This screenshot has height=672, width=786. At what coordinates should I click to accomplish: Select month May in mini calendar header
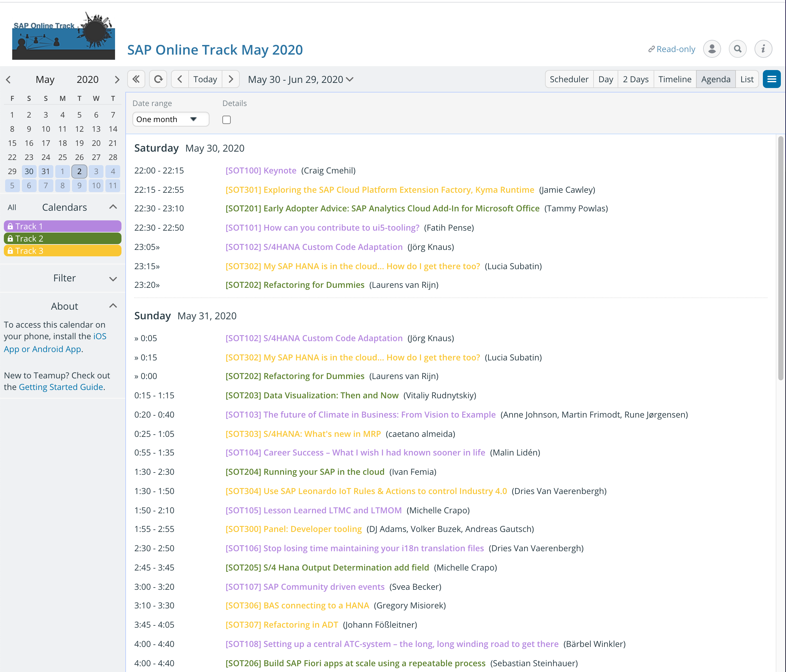(45, 80)
